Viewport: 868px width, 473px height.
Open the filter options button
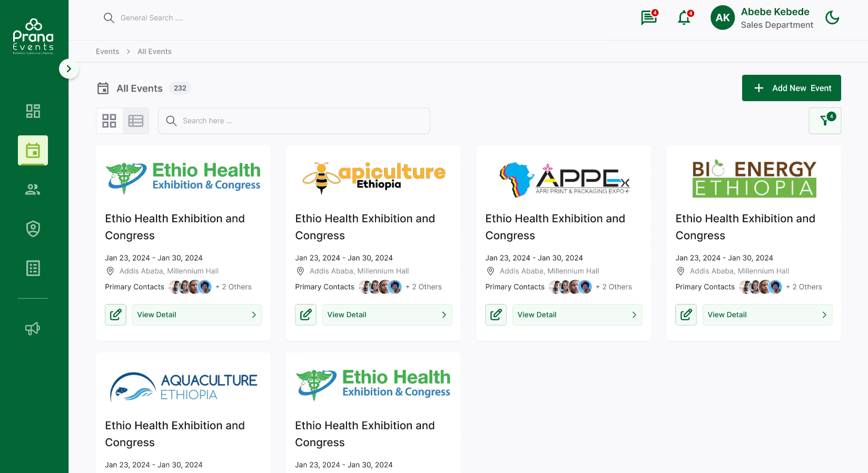pyautogui.click(x=825, y=121)
